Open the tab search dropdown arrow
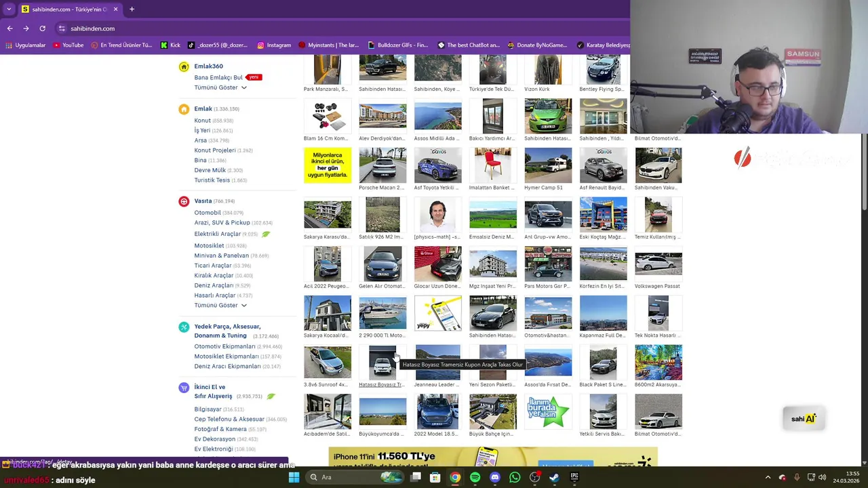 (x=9, y=9)
